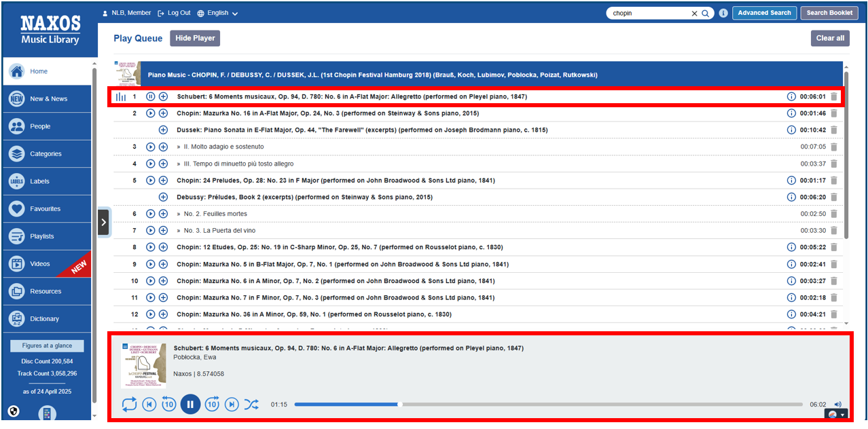Open Advanced Search
Viewport: 868px width, 429px height.
(764, 13)
